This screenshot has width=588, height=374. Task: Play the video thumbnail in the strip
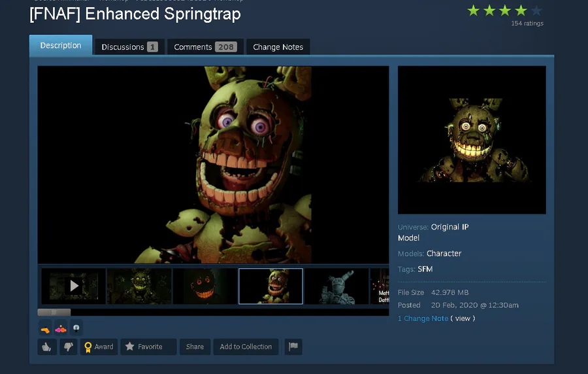click(x=74, y=286)
